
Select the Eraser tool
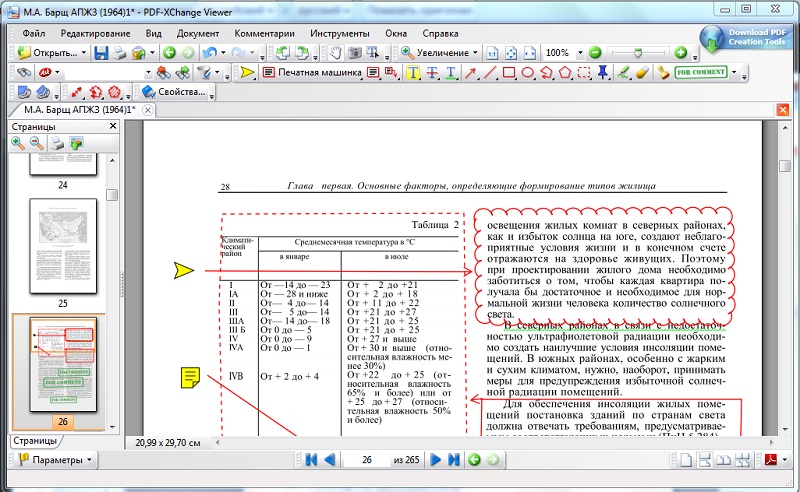click(642, 73)
